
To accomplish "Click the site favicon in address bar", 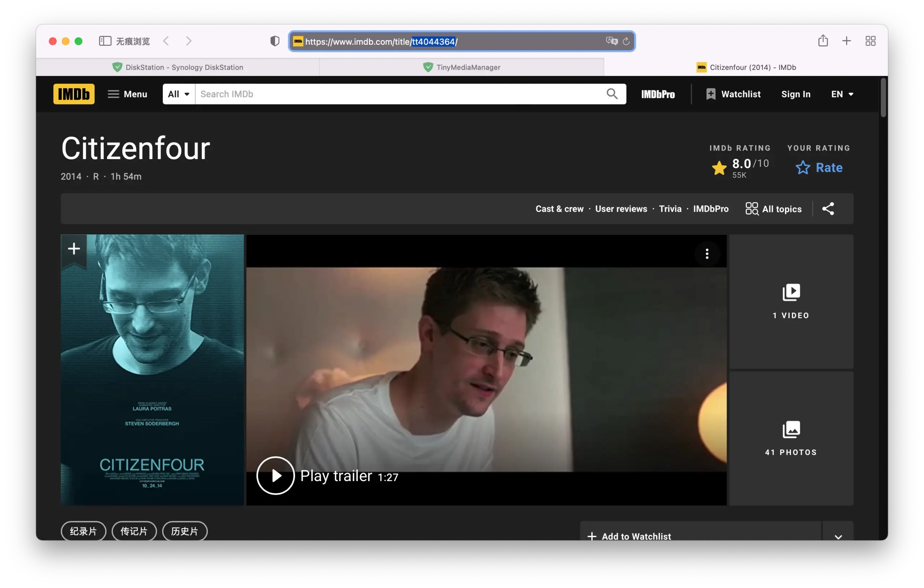I will click(298, 41).
